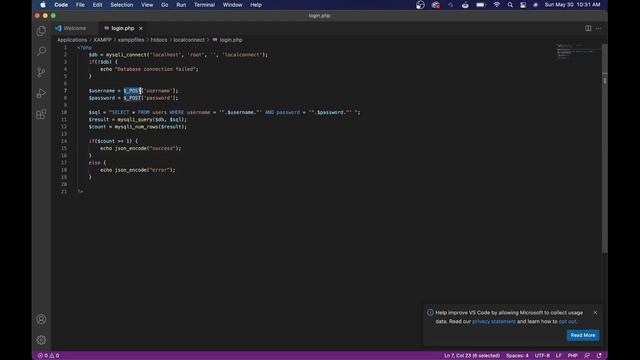640x360 pixels.
Task: Open the Apple menu
Action: [43, 5]
